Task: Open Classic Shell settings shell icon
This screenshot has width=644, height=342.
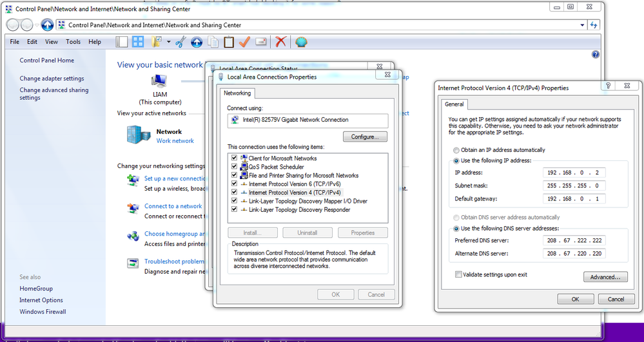Action: [x=302, y=42]
